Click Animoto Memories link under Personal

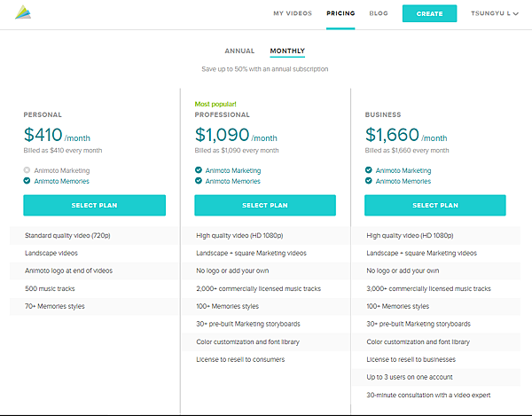[62, 181]
